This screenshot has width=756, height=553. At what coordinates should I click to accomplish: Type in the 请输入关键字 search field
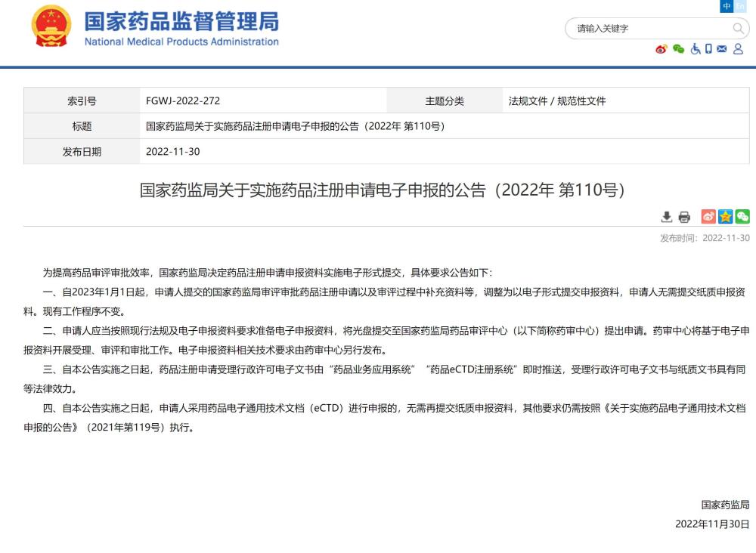coord(650,29)
